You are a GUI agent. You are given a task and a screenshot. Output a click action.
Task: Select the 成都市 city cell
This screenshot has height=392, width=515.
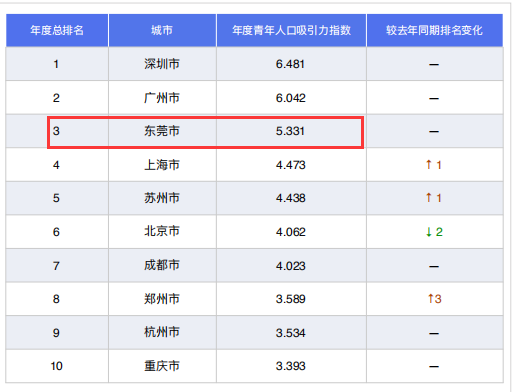point(162,265)
